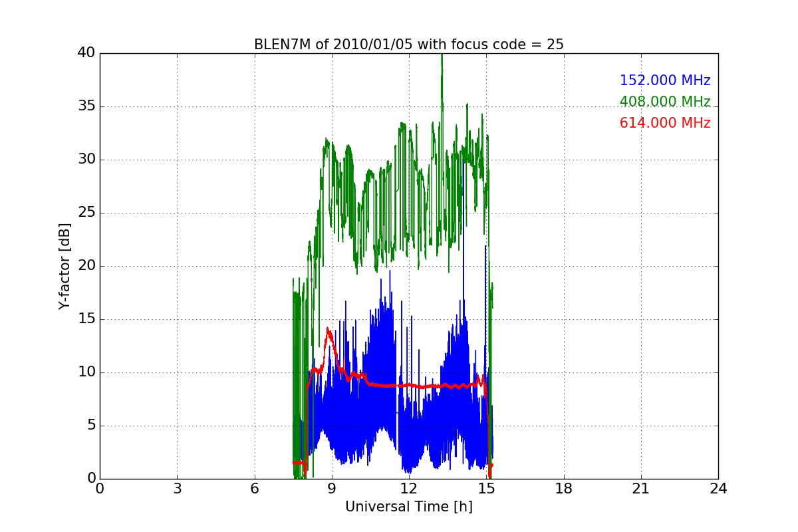Click the red curve's peak near 9 h
Screen dimensions: 798x532
(x=328, y=329)
